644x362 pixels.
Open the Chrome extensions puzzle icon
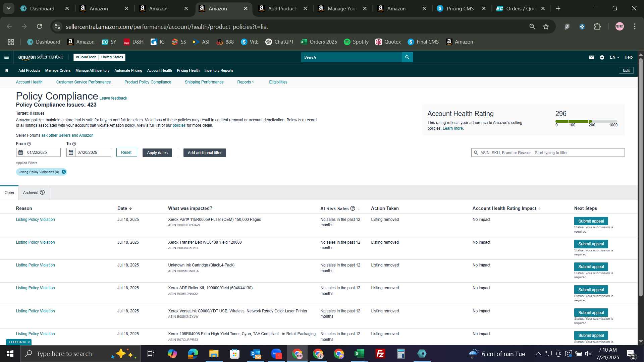coord(597,26)
